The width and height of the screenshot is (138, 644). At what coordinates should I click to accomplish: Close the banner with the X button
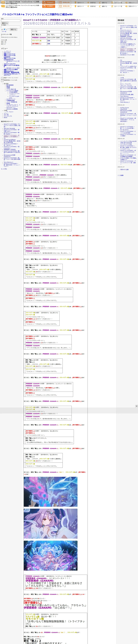tap(136, 406)
